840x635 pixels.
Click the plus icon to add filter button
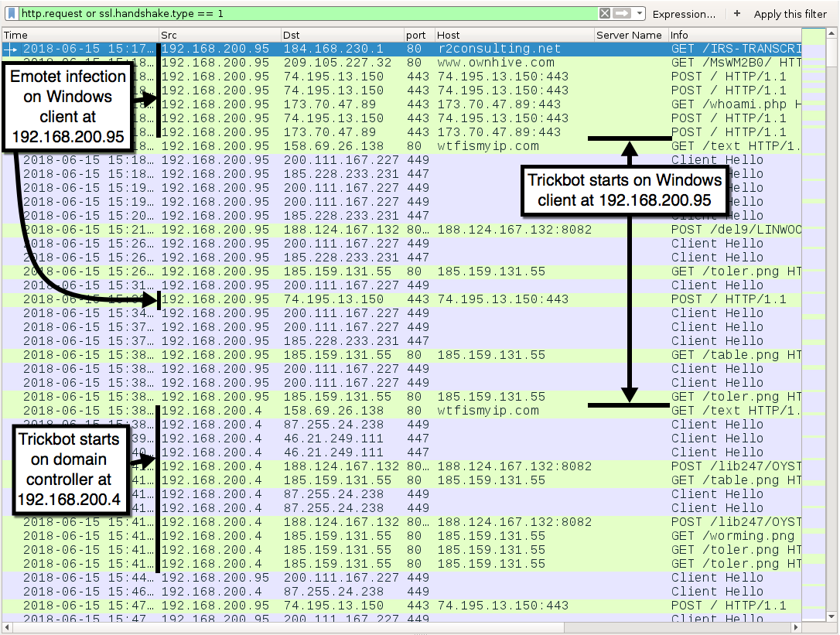click(x=737, y=14)
